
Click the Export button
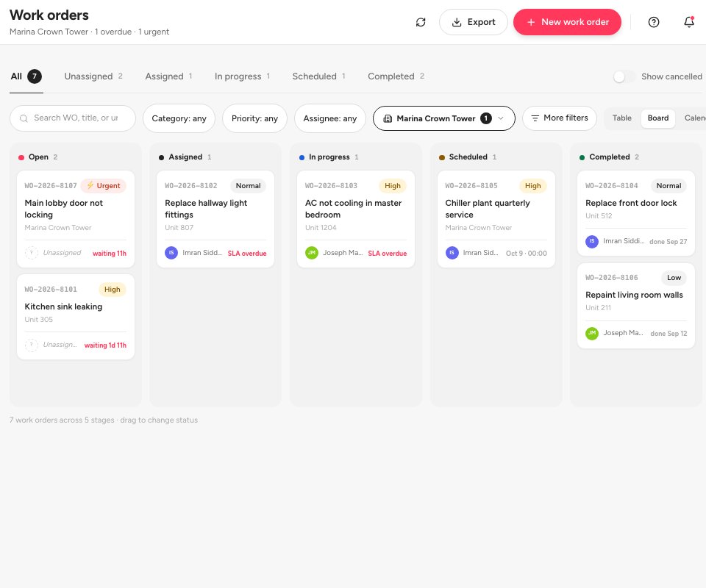[x=473, y=22]
